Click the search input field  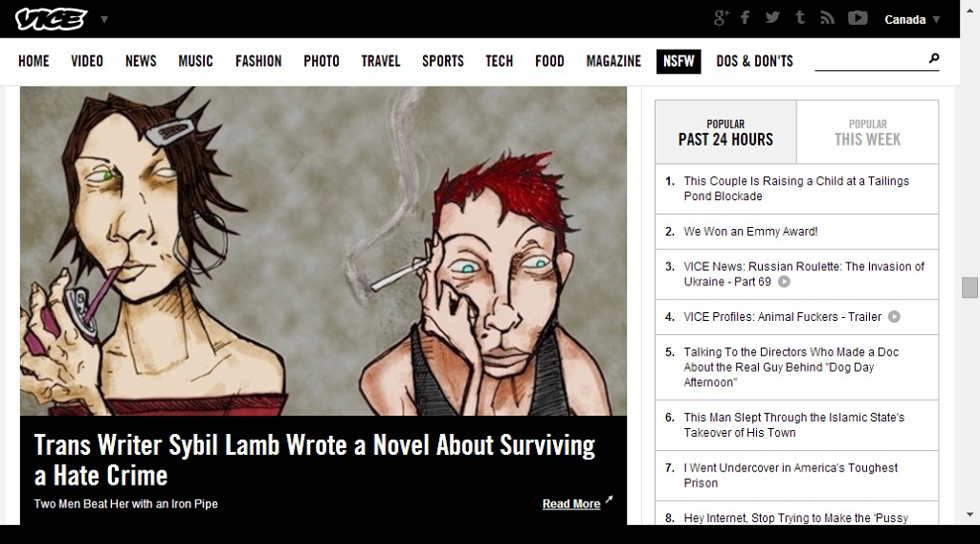click(871, 59)
